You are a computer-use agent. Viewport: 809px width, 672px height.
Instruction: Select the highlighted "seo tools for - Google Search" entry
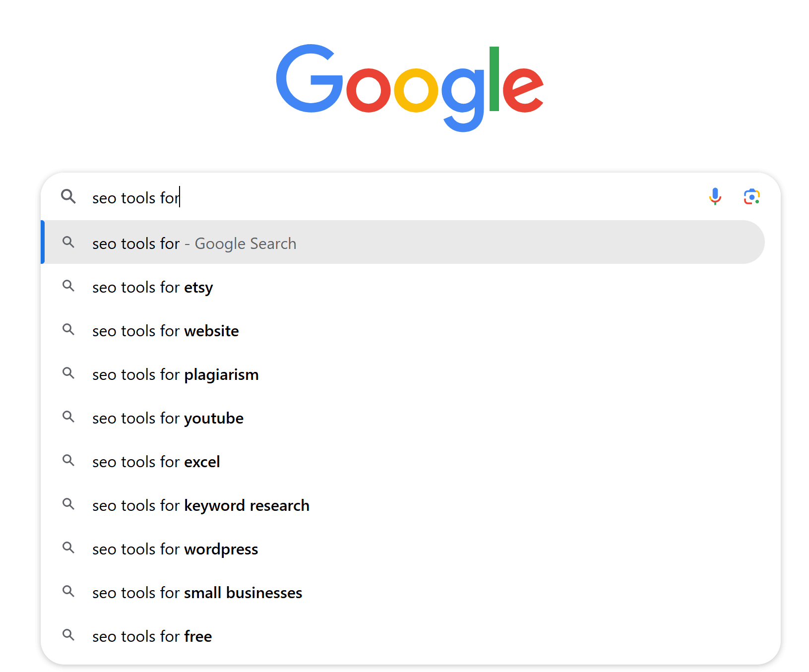click(403, 243)
